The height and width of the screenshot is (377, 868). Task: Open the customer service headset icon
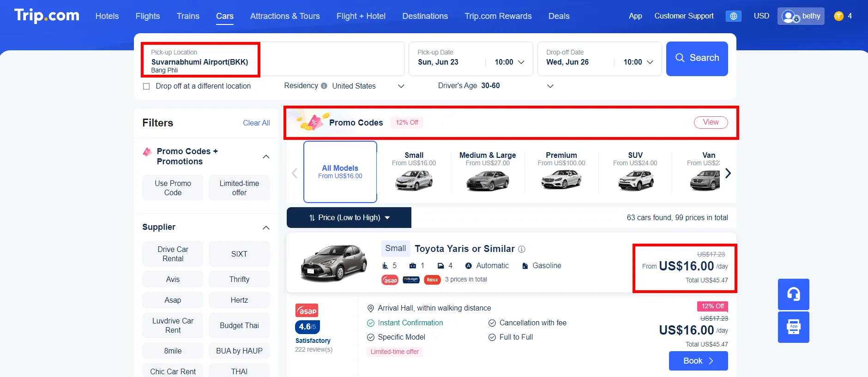pyautogui.click(x=793, y=294)
